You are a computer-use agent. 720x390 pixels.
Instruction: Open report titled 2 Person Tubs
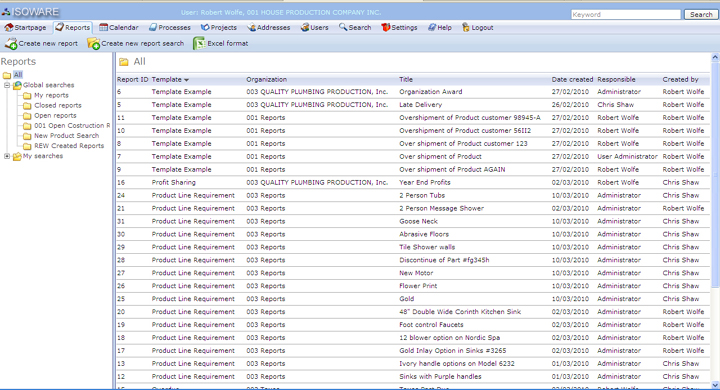(x=422, y=195)
